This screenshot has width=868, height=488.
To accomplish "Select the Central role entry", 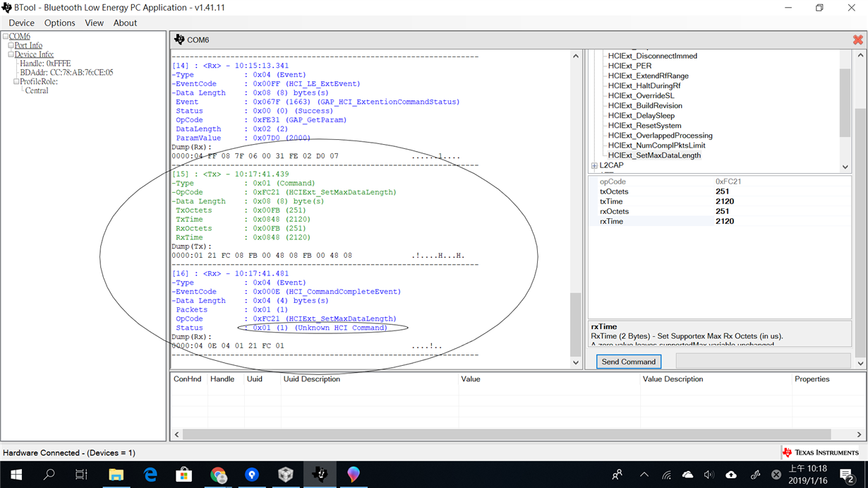I will click(x=37, y=90).
